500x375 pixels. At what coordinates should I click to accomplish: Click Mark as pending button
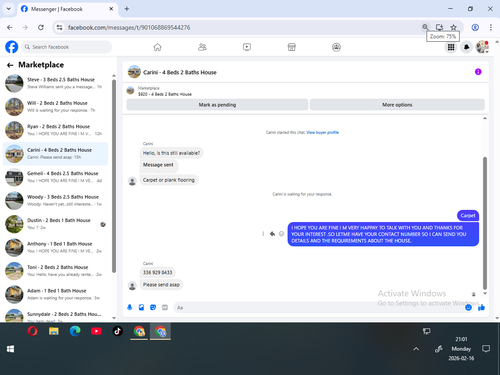click(217, 105)
